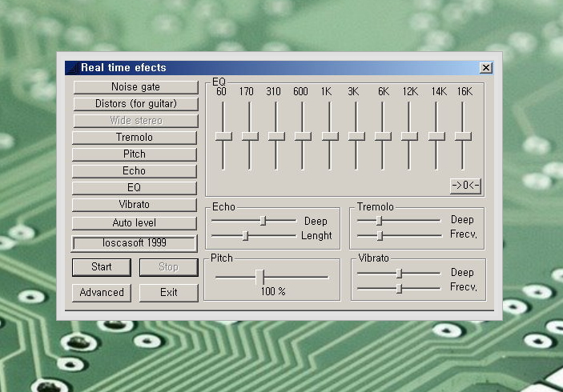Toggle the EQ effect button
563x392 pixels.
click(x=135, y=188)
